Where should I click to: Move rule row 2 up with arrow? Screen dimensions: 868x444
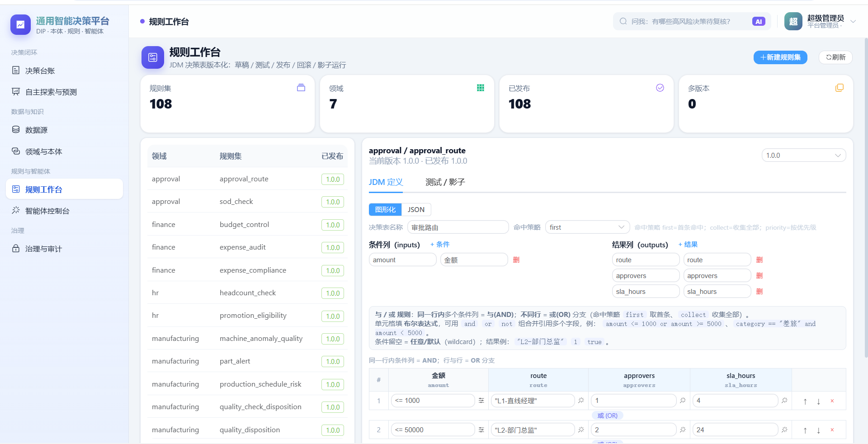805,430
